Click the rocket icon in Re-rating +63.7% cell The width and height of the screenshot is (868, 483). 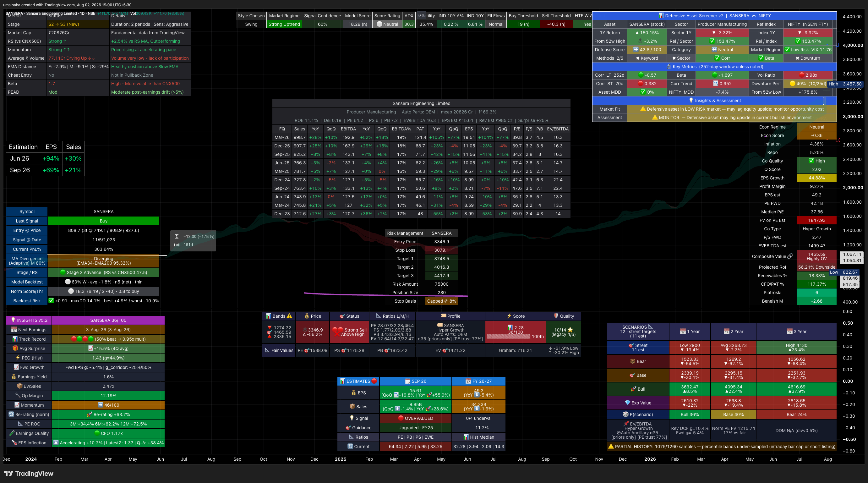89,414
